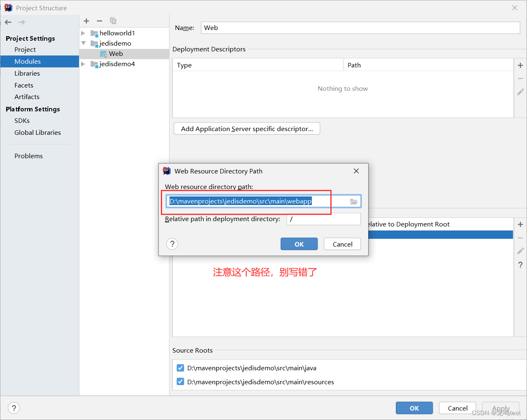Add web resource directory with plus icon
Screen dimensions: 527x420
click(520, 224)
